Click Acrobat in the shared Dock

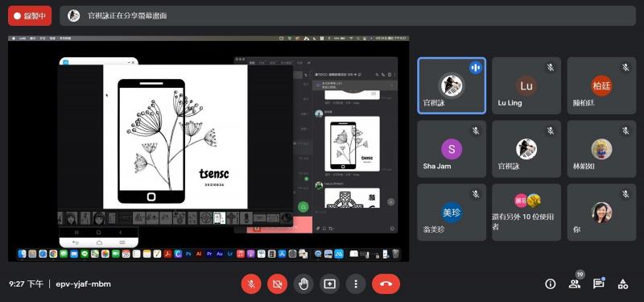[167, 254]
